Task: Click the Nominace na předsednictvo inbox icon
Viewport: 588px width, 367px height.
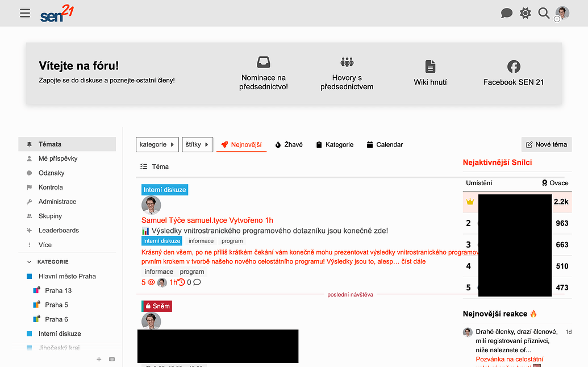Action: pos(264,62)
